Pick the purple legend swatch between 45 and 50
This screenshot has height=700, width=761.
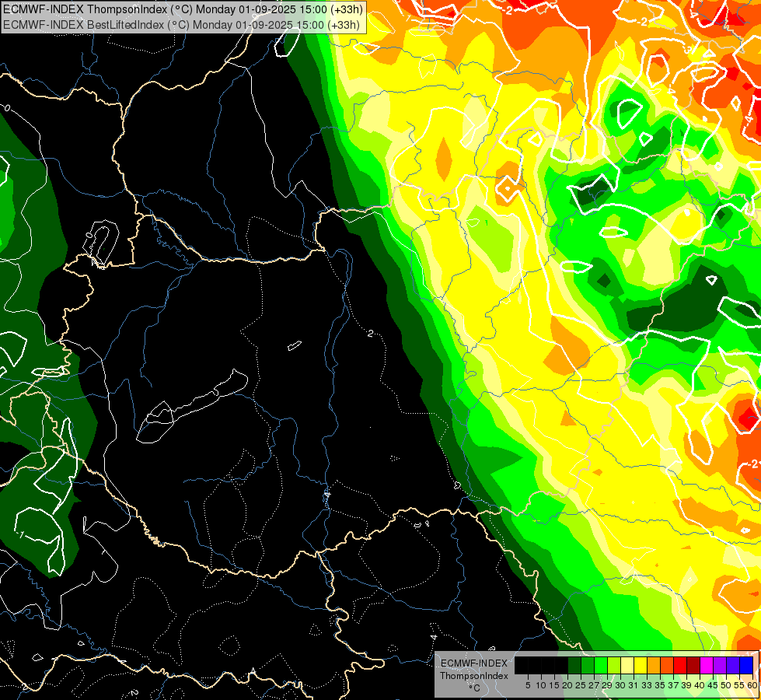(x=720, y=665)
